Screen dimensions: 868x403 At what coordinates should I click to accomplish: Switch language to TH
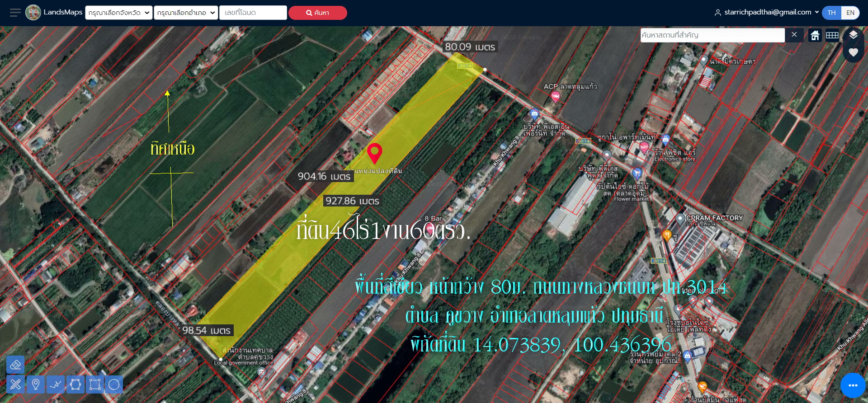[x=831, y=13]
